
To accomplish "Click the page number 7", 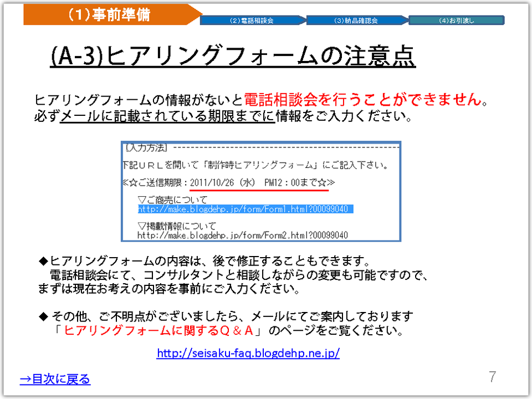I will [492, 377].
